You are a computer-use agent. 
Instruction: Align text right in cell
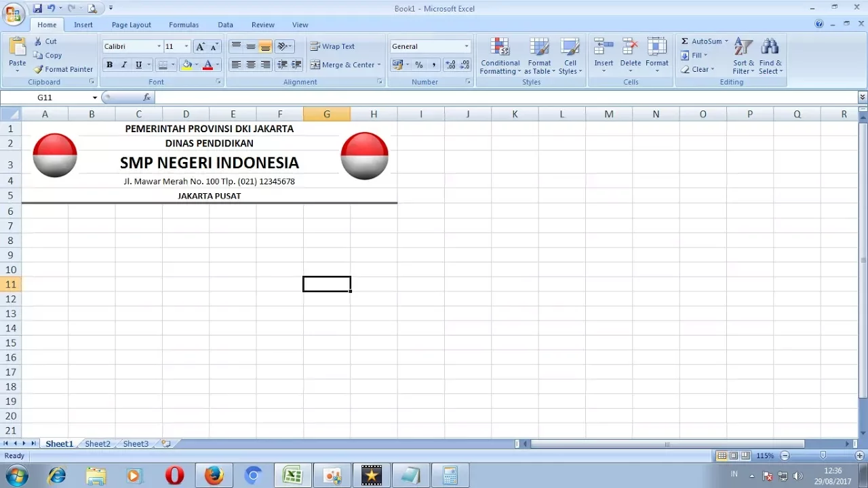point(266,65)
